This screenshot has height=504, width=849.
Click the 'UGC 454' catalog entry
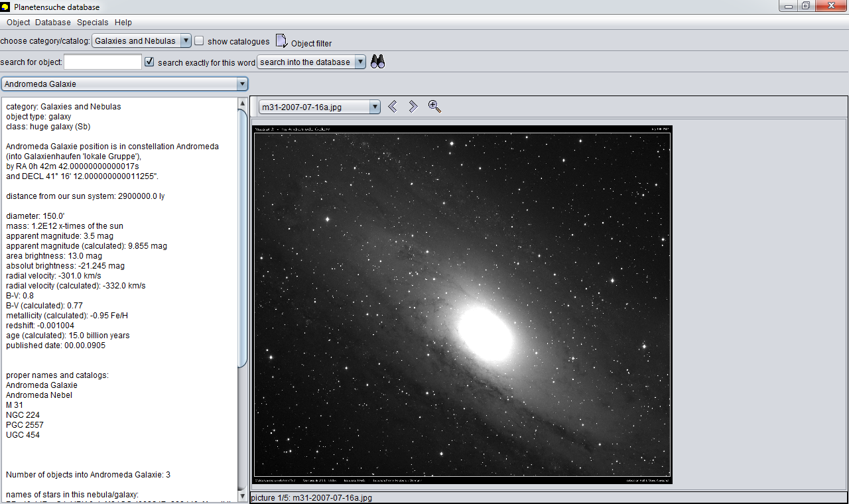23,435
